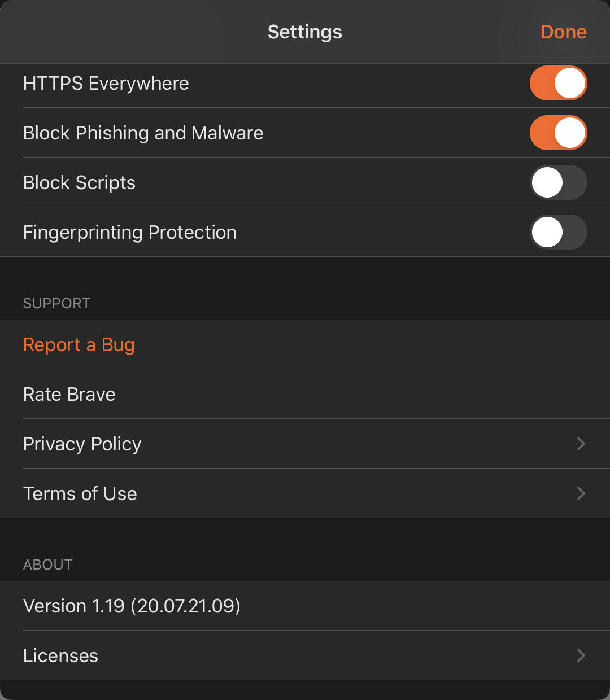
Task: Click the SUPPORT section header
Action: [x=56, y=303]
